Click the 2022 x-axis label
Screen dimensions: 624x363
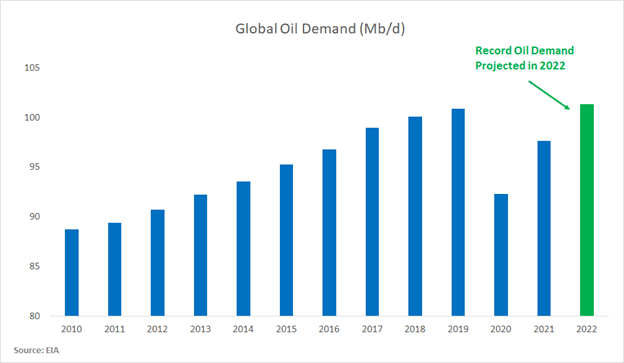click(x=587, y=329)
